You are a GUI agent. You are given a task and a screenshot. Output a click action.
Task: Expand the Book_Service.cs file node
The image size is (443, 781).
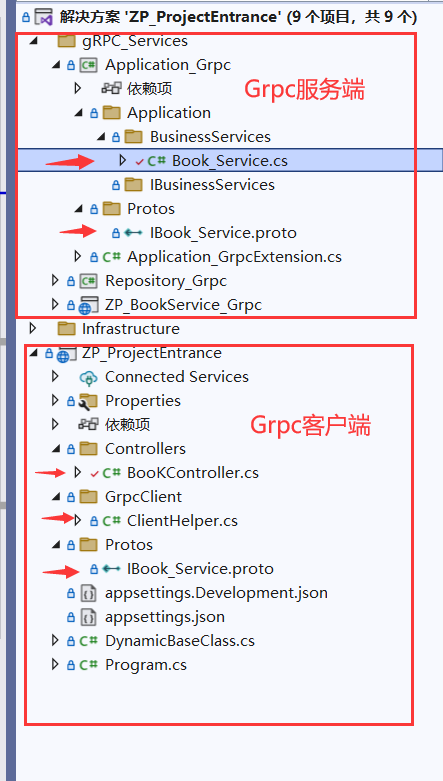[123, 160]
